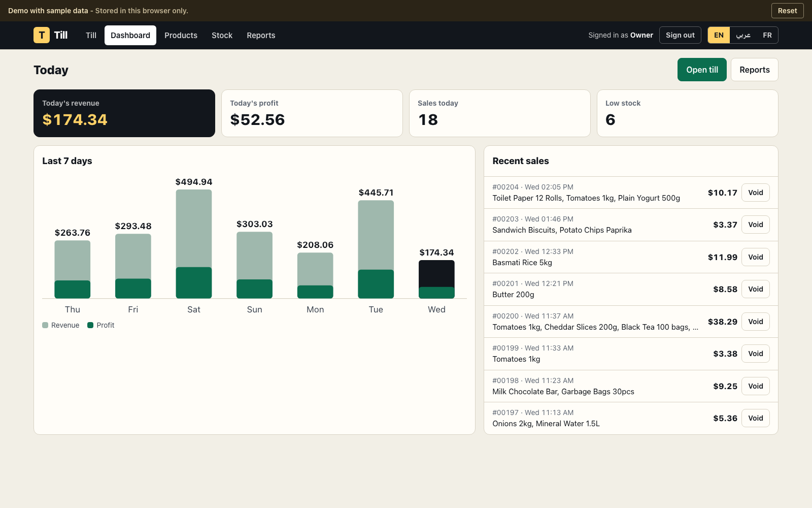812x508 pixels.
Task: Click the yellow Till logo icon
Action: tap(42, 35)
